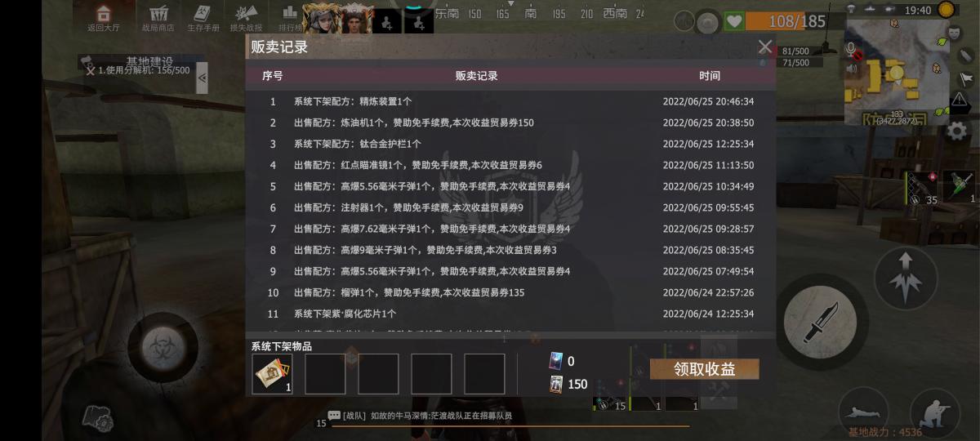Open the 生存手册 survival manual
This screenshot has width=980, height=441.
(203, 17)
